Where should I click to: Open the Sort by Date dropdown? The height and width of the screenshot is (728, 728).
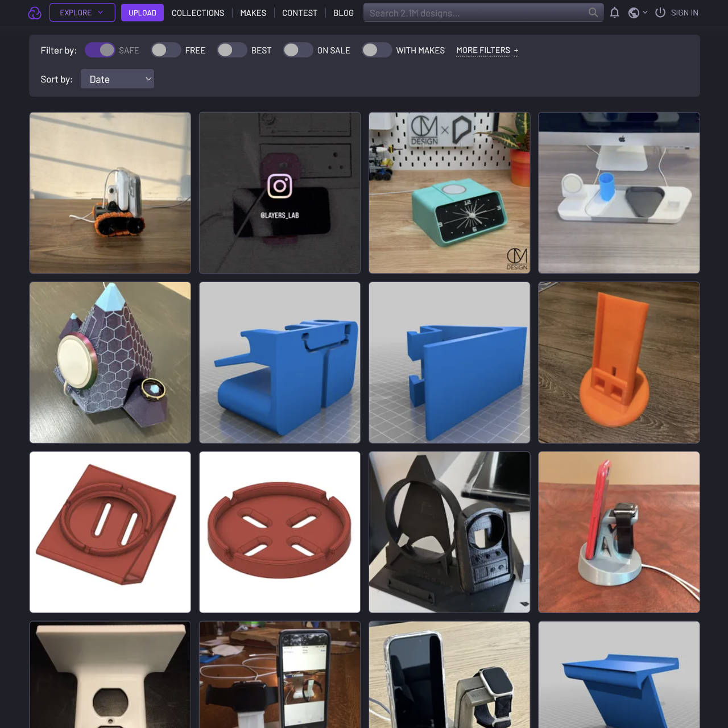pos(117,79)
